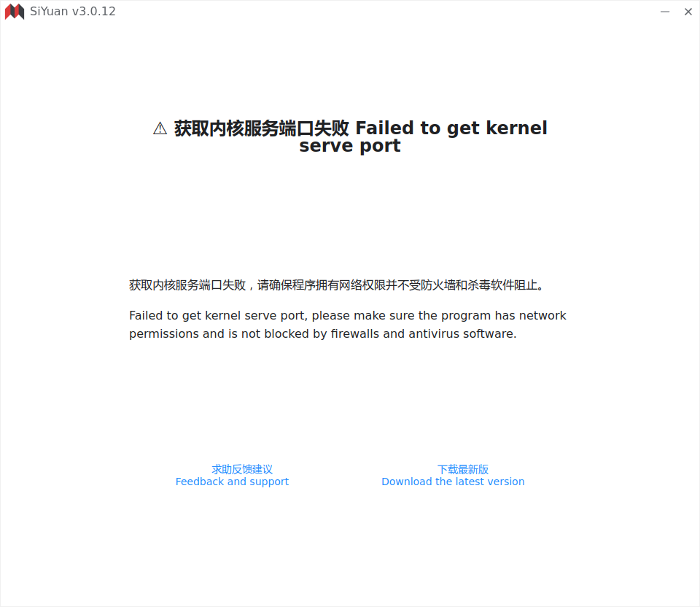Click the Chinese feedback link above Feedback and support
Image resolution: width=700 pixels, height=607 pixels.
coord(241,469)
